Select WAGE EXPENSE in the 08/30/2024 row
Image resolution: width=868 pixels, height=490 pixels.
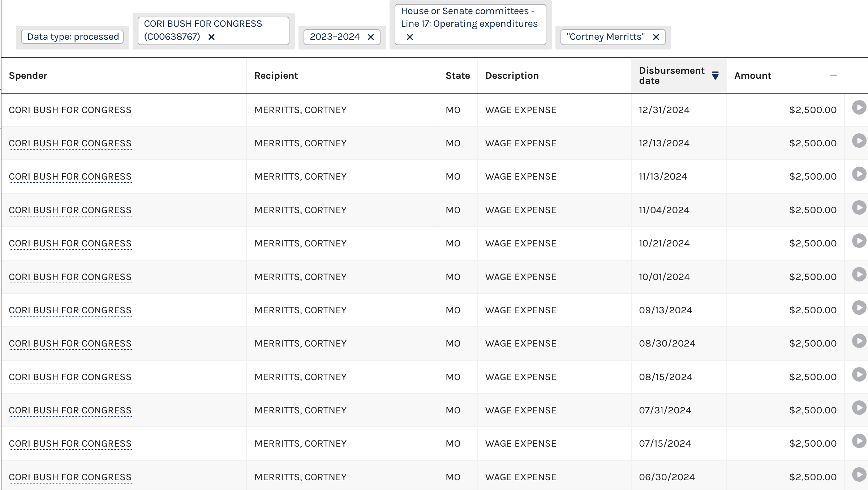pyautogui.click(x=521, y=343)
